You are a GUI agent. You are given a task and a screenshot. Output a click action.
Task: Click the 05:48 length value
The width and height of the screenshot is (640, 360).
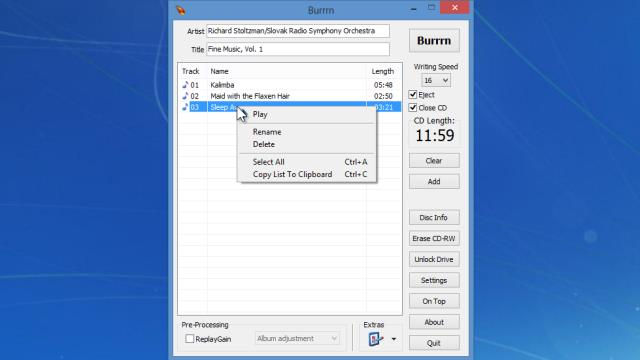tap(383, 85)
